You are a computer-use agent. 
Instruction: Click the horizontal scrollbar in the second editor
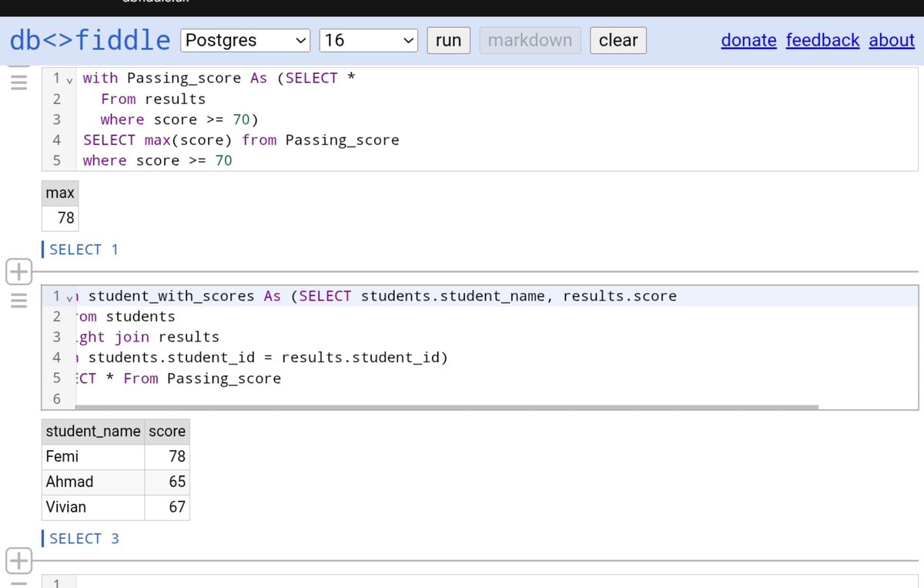point(447,407)
